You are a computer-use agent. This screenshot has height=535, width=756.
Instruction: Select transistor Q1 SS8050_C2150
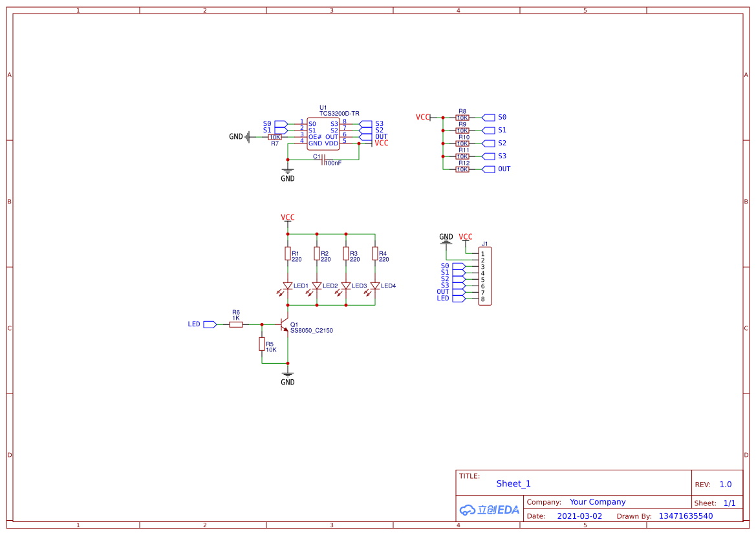tap(285, 324)
